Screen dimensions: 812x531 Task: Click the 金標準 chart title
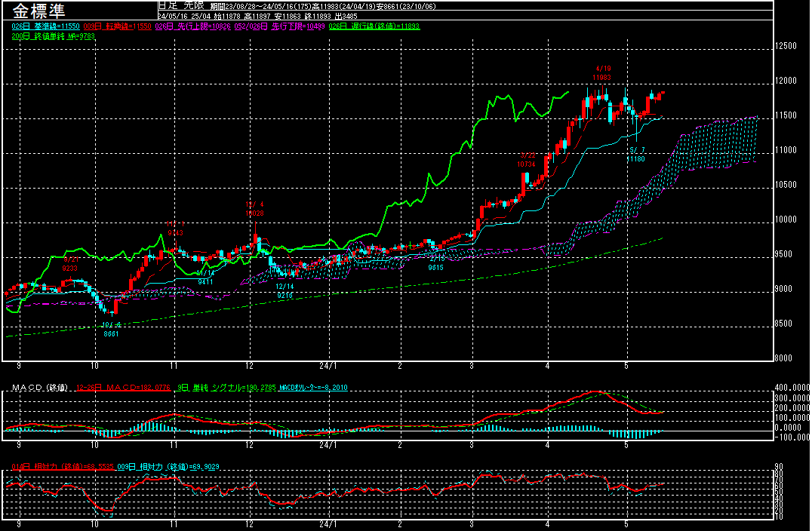click(x=38, y=11)
